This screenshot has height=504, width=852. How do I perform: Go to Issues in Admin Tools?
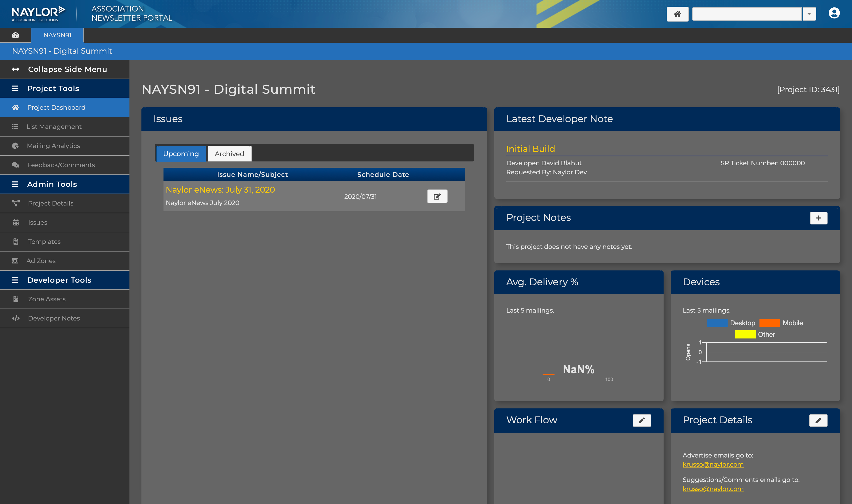[64, 223]
